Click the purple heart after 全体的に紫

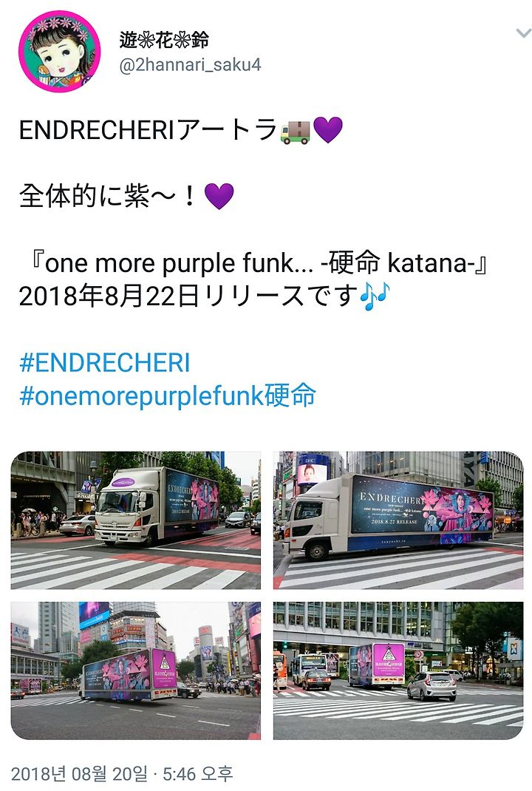tap(219, 196)
